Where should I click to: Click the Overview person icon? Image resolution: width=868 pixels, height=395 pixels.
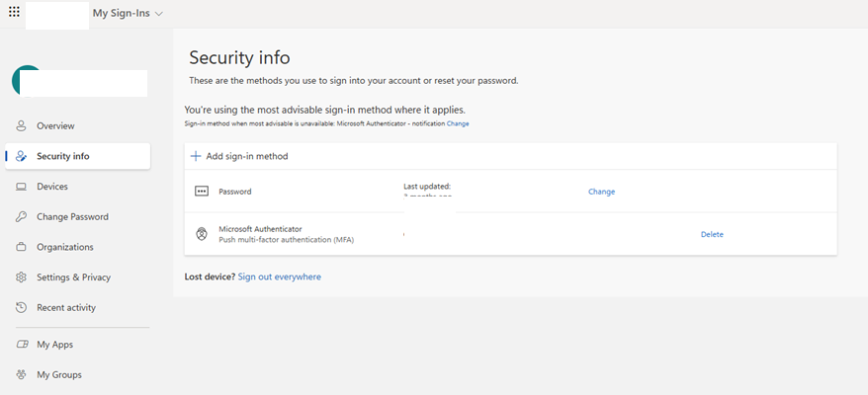tap(21, 125)
